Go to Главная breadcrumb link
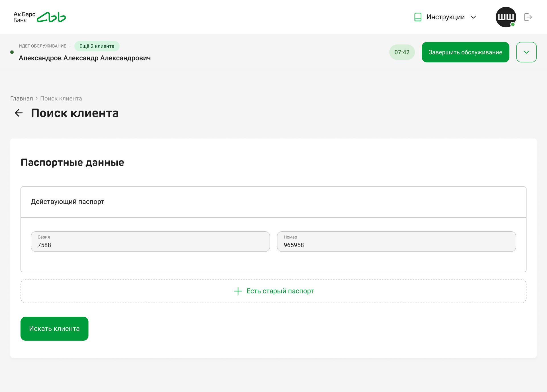Screen dimensions: 547x392 (22, 99)
